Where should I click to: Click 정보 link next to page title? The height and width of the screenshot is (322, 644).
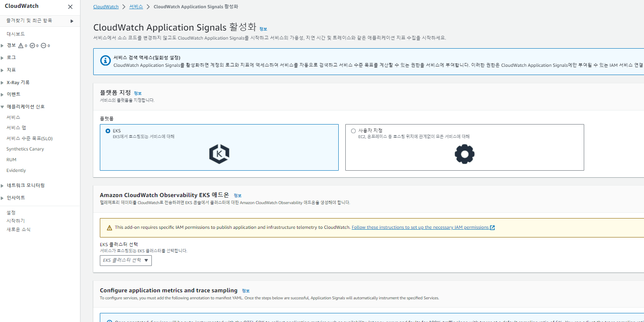[263, 29]
